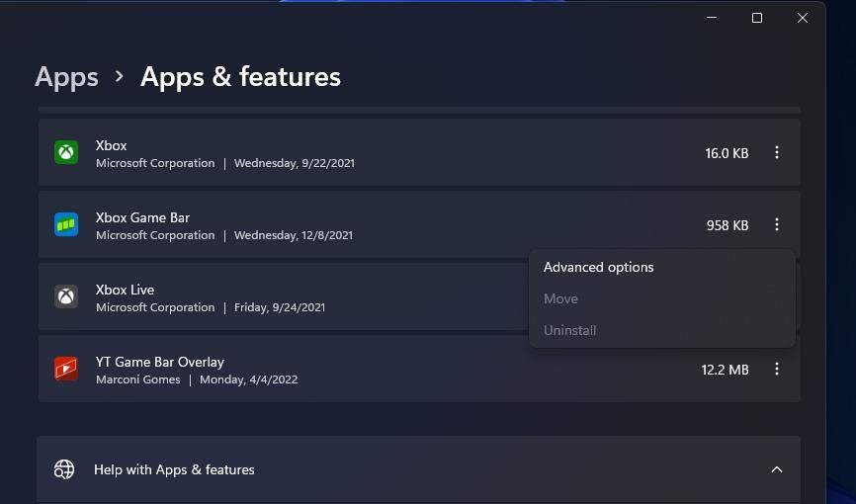The image size is (856, 504).
Task: Click the 12.2 MB size value
Action: [725, 370]
